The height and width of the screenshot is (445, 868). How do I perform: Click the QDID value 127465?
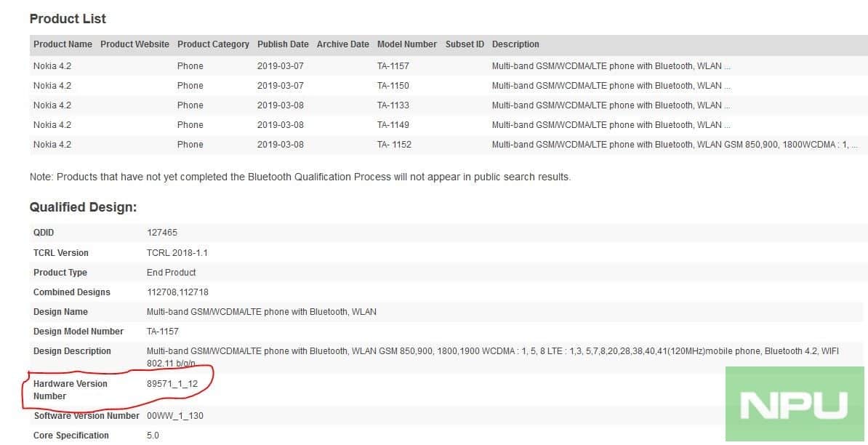point(161,233)
